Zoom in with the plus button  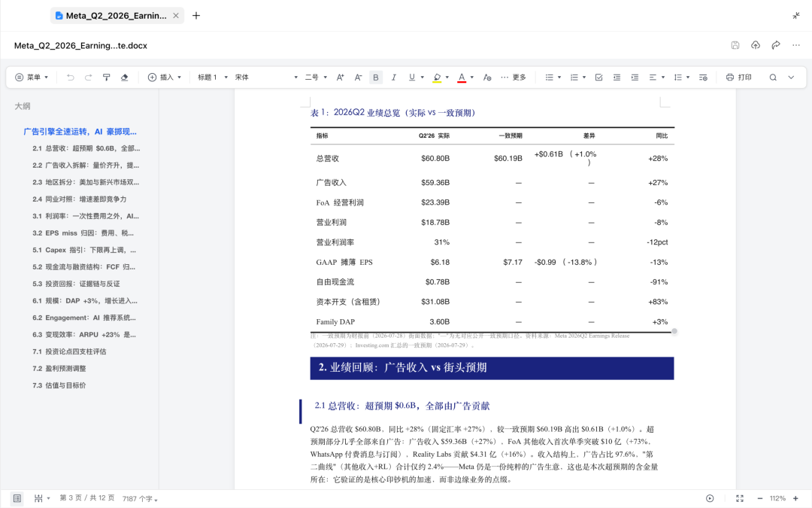pos(796,498)
